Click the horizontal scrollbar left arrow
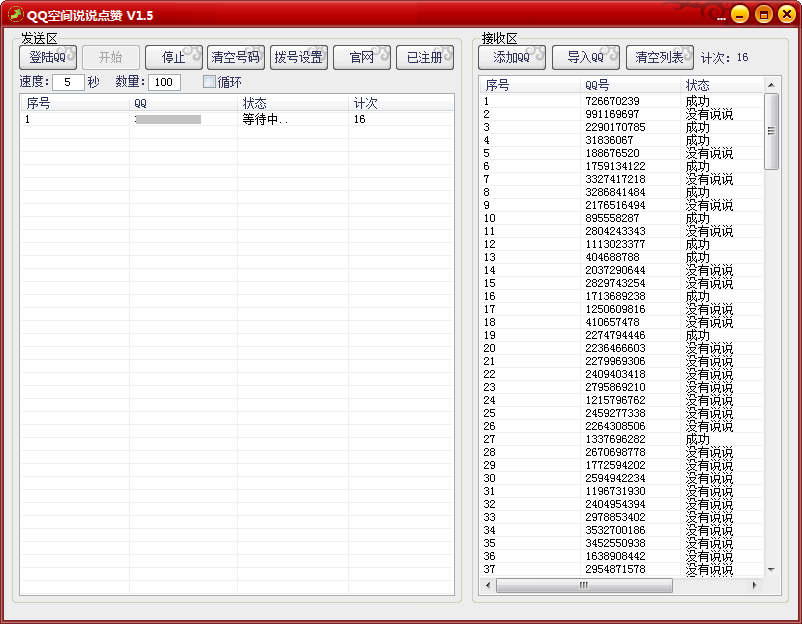 [488, 585]
